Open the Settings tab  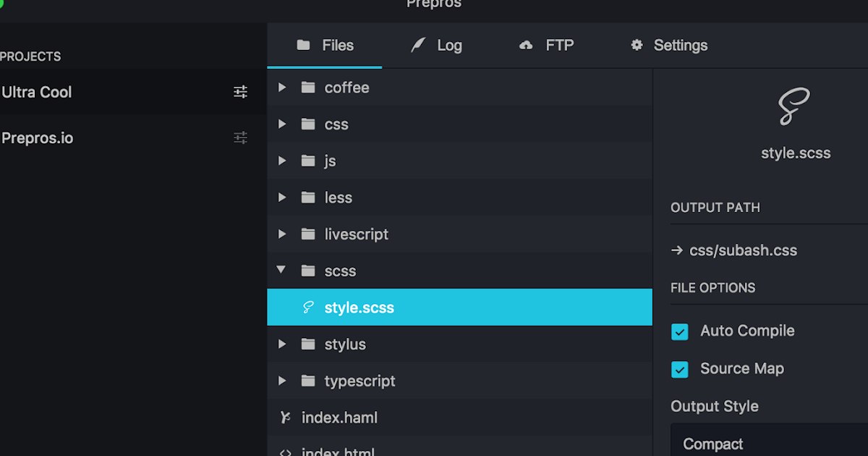pyautogui.click(x=669, y=45)
